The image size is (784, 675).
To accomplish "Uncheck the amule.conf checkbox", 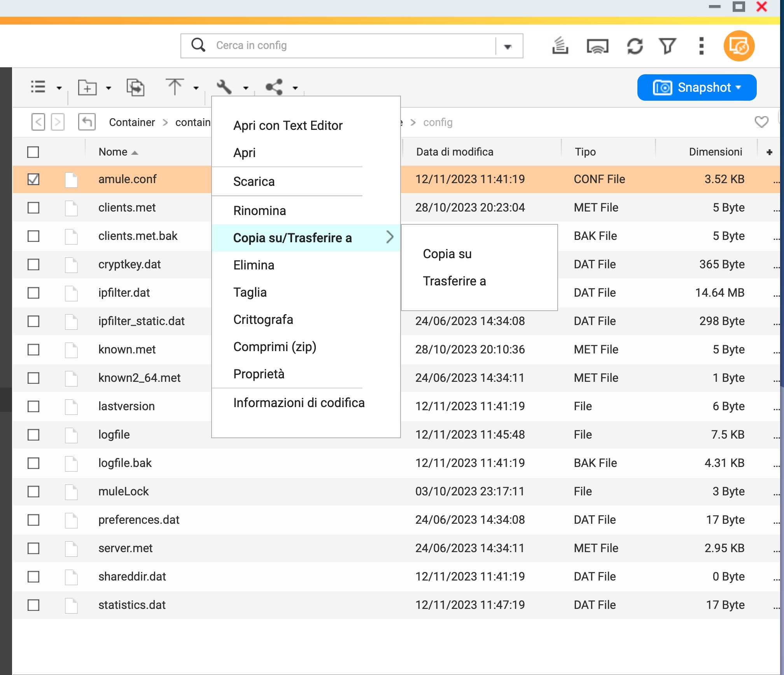I will pos(33,179).
